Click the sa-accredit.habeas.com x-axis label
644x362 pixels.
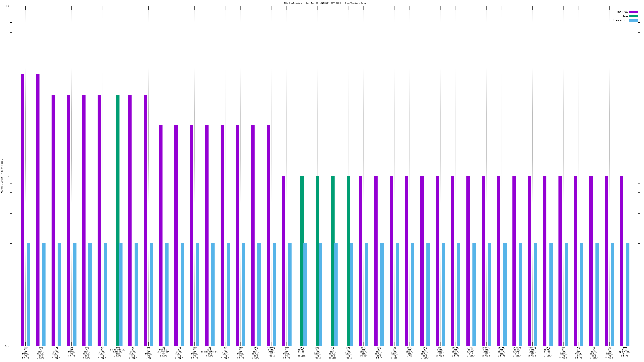(x=117, y=352)
